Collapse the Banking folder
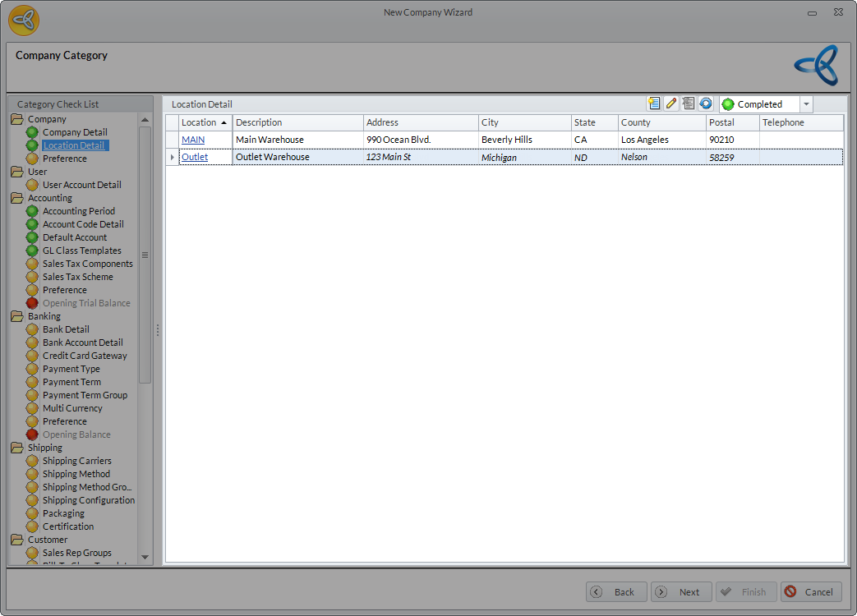The height and width of the screenshot is (616, 857). (17, 316)
